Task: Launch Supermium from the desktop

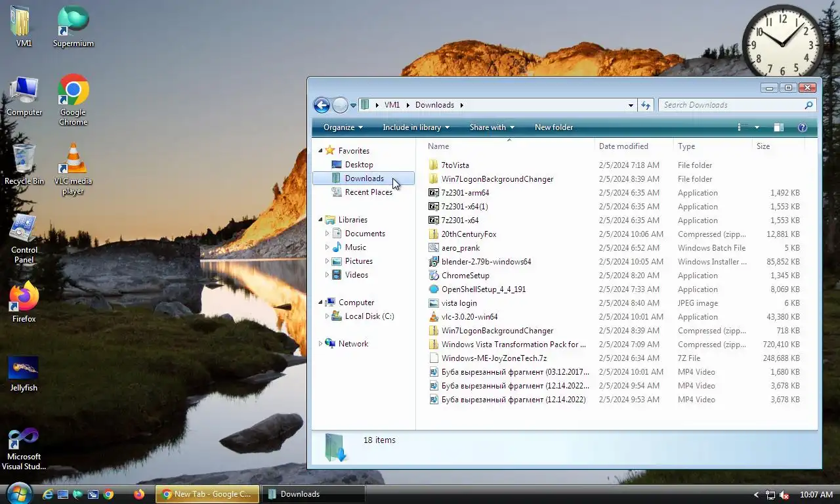Action: 73,26
